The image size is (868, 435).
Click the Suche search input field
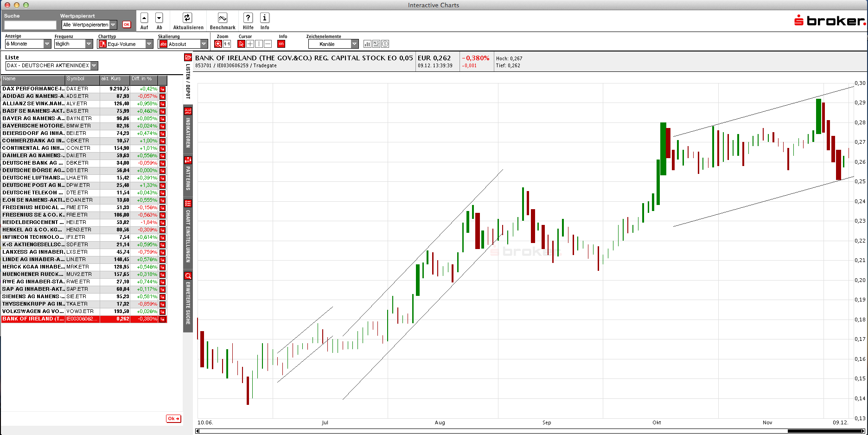[x=30, y=25]
